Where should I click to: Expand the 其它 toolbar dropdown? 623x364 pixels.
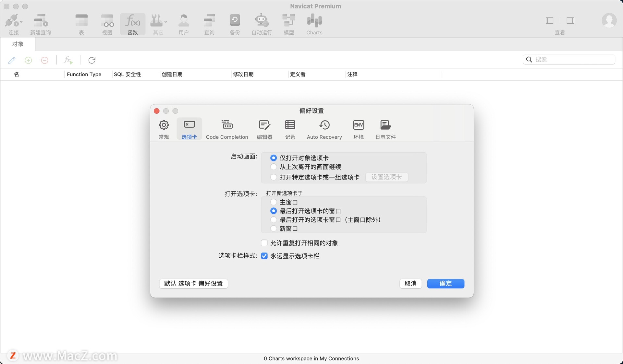[x=165, y=22]
